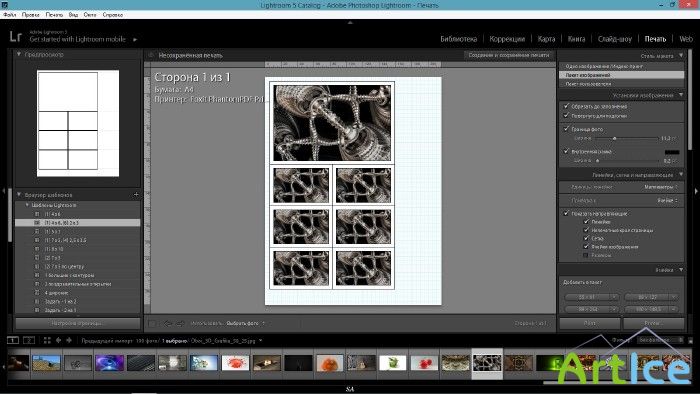Select the red berry thumbnail in filmstrip
The image size is (700, 394).
pyautogui.click(x=424, y=363)
